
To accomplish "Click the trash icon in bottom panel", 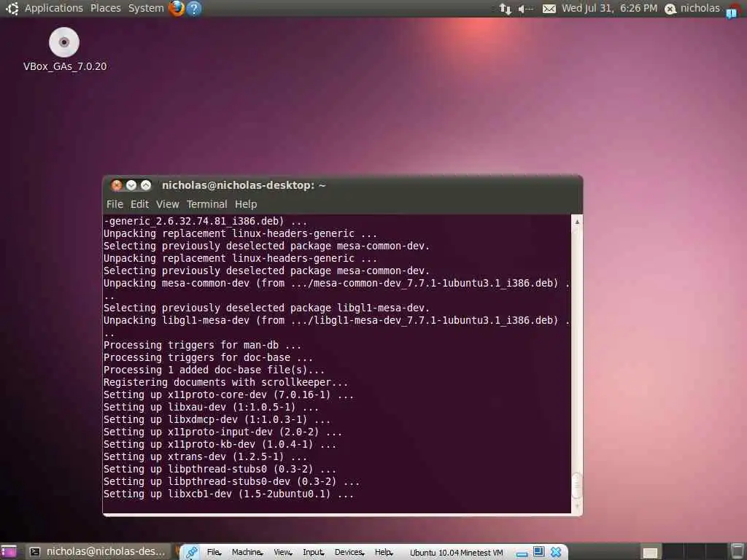I will 738,551.
